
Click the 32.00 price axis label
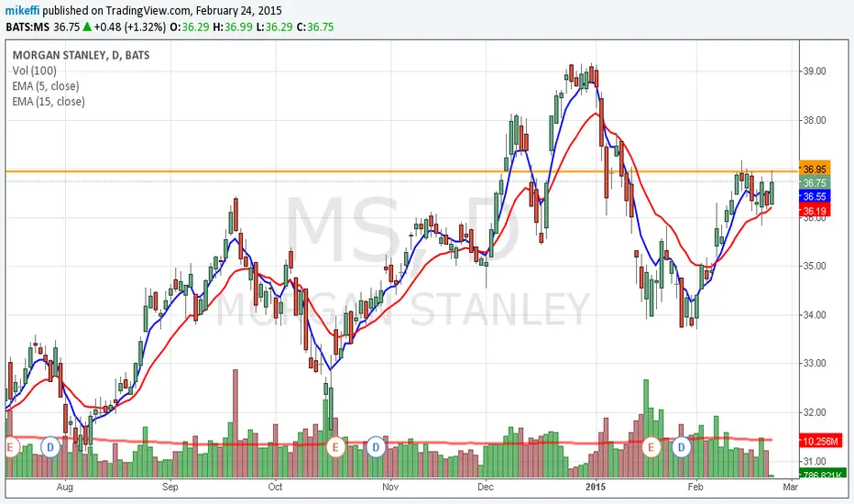pos(815,412)
